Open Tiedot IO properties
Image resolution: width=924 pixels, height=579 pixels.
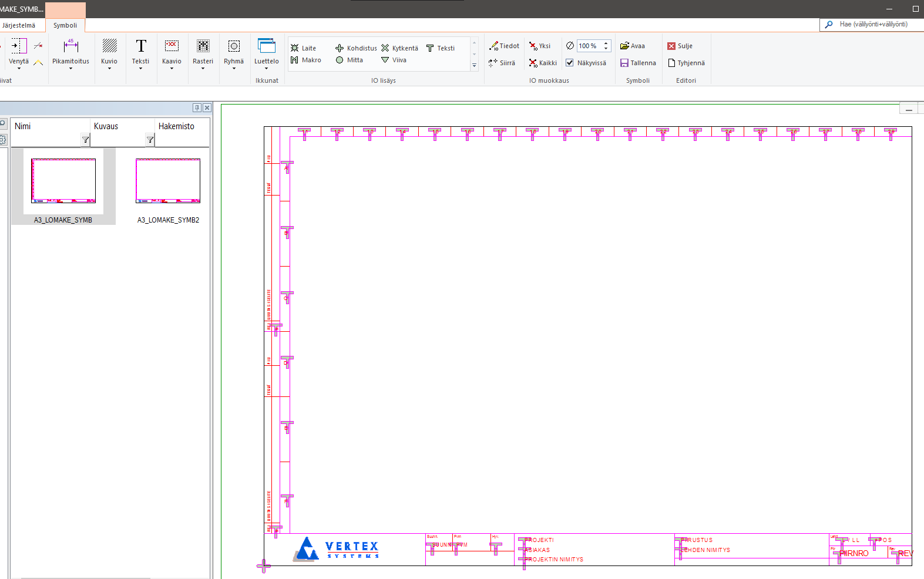pos(504,46)
